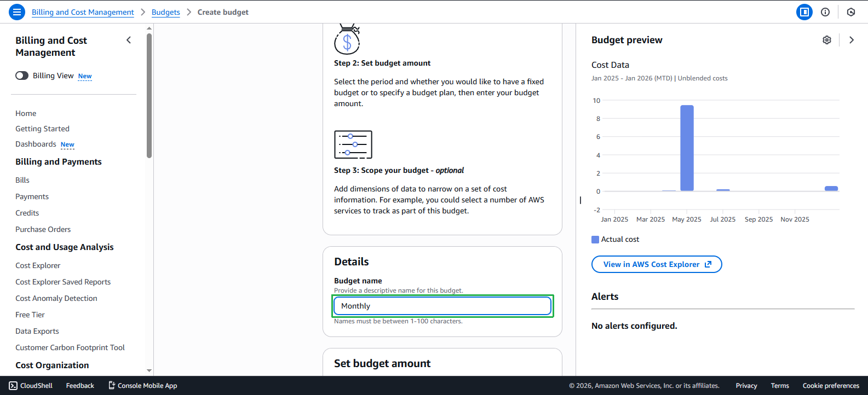The image size is (868, 395).
Task: Click 'No alerts configured.' text
Action: 634,326
